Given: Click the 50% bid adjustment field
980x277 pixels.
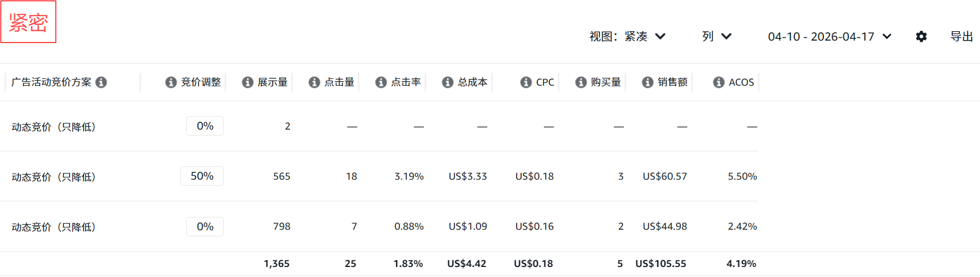Looking at the screenshot, I should 202,176.
